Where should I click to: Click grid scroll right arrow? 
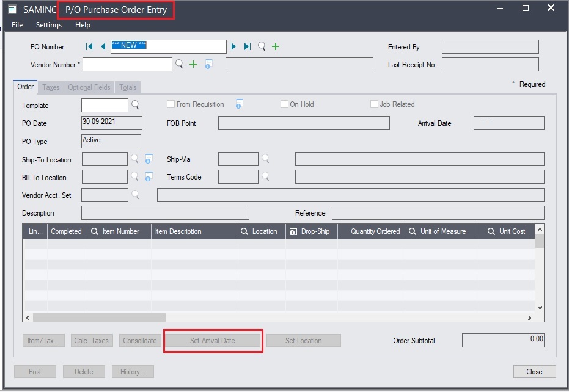coord(530,318)
